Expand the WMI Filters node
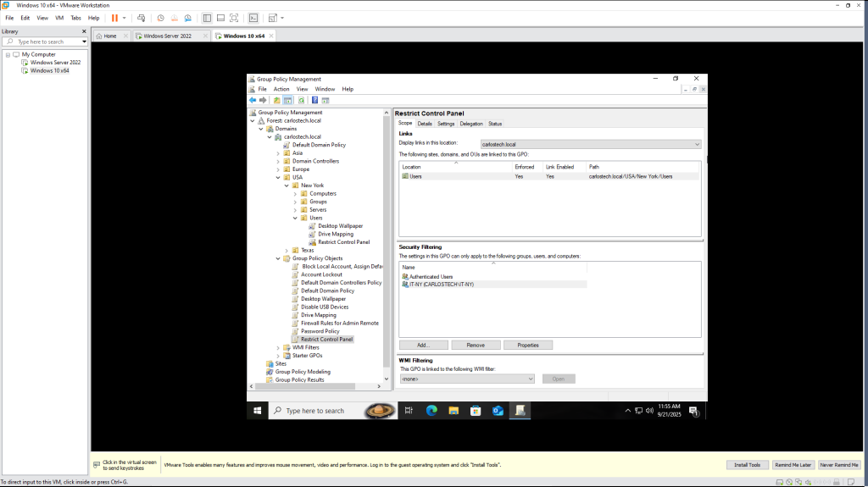 coord(278,347)
